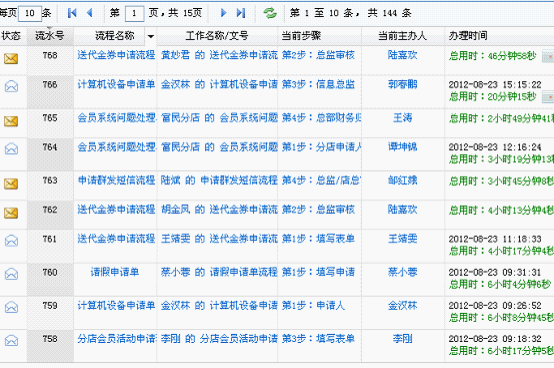This screenshot has height=368, width=554.
Task: Click small icon at end of row 766 time
Action: click(548, 97)
